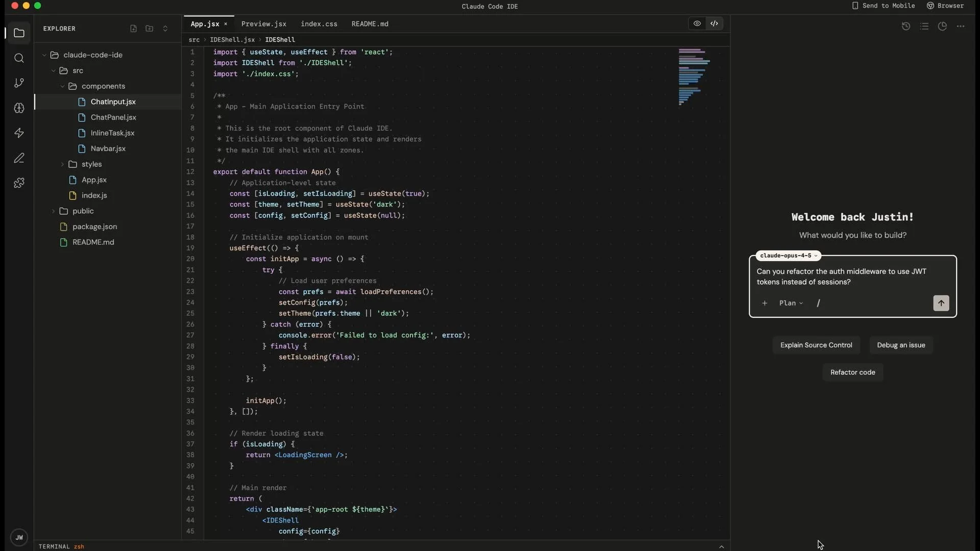980x551 pixels.
Task: Expand the terminal panel with chevron
Action: click(x=721, y=546)
